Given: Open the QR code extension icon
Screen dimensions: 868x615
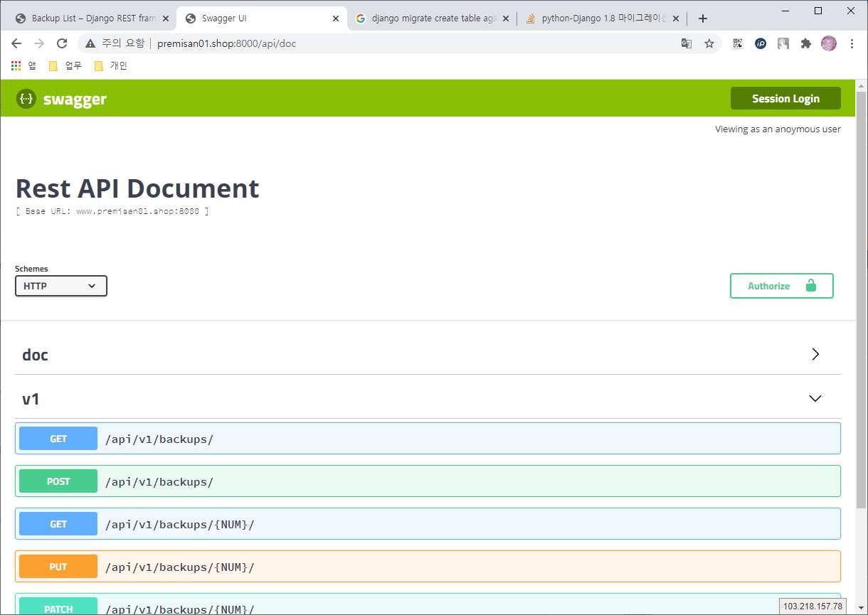Looking at the screenshot, I should pos(738,43).
